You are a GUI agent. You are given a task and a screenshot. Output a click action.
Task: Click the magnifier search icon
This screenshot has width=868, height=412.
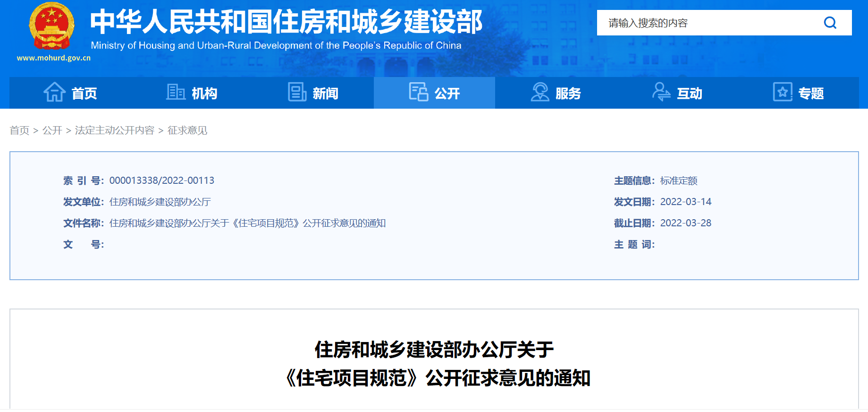pos(830,23)
